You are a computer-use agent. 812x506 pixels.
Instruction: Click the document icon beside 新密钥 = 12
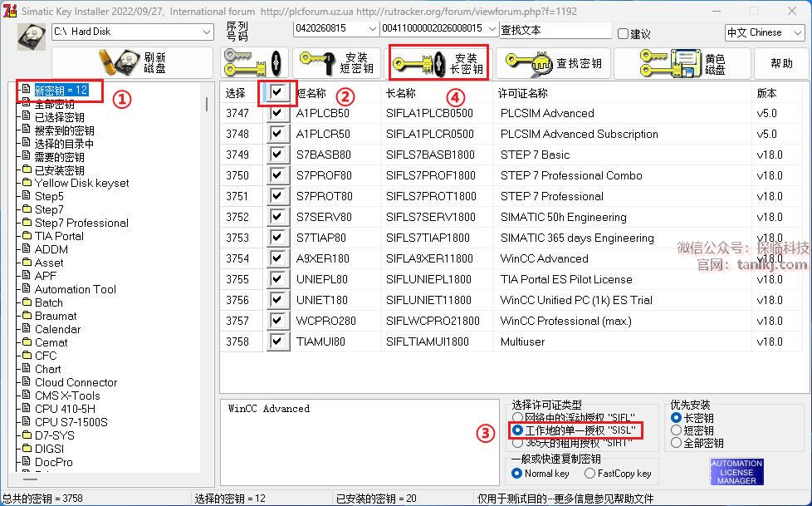[x=26, y=90]
